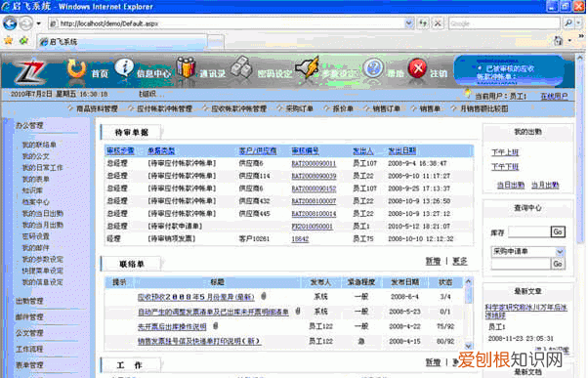The image size is (588, 378).
Task: Click the 下午上班 attendance link
Action: point(505,152)
